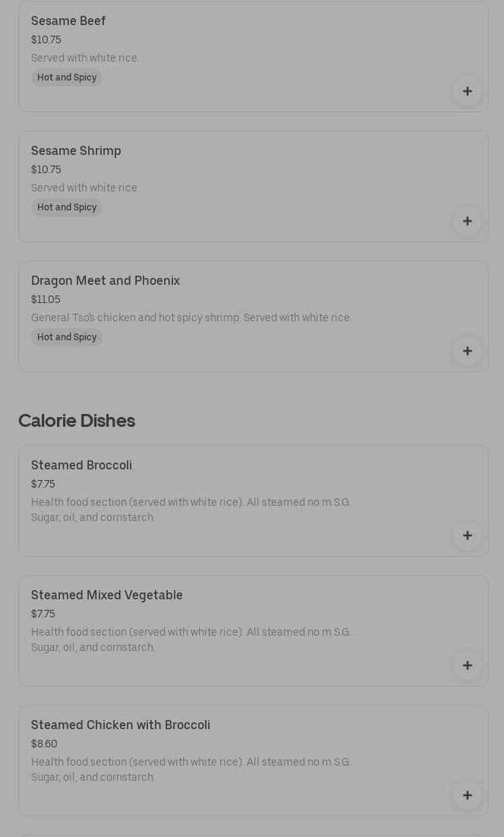This screenshot has width=504, height=837.
Task: Add Steamed Chicken with Broccoli to cart
Action: coord(467,796)
